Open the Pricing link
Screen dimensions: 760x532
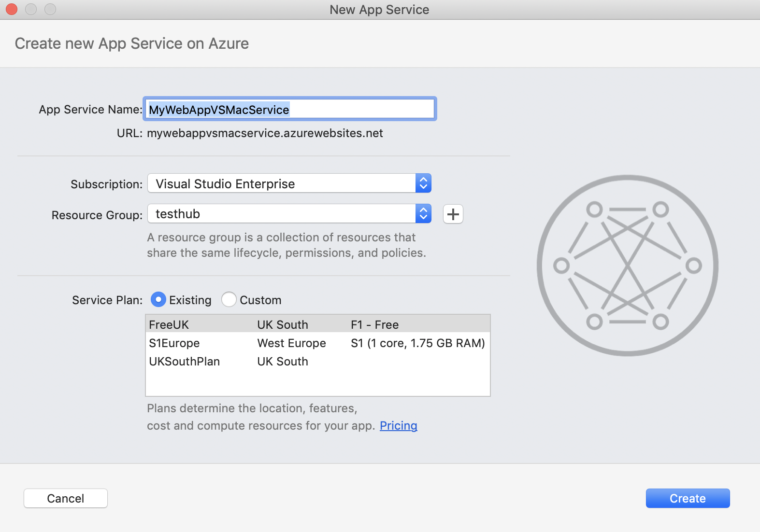coord(399,425)
